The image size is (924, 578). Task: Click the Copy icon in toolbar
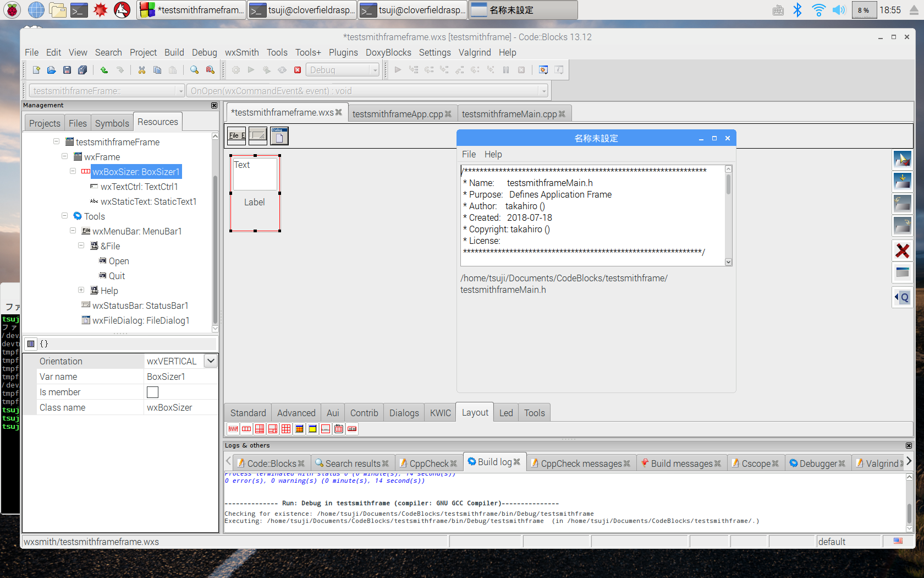(157, 70)
